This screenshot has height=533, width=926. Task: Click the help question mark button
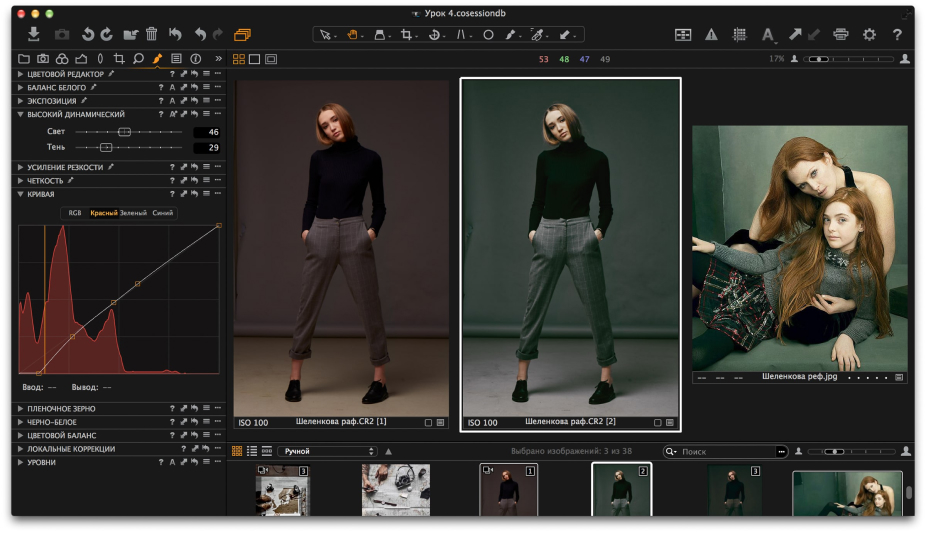coord(897,34)
